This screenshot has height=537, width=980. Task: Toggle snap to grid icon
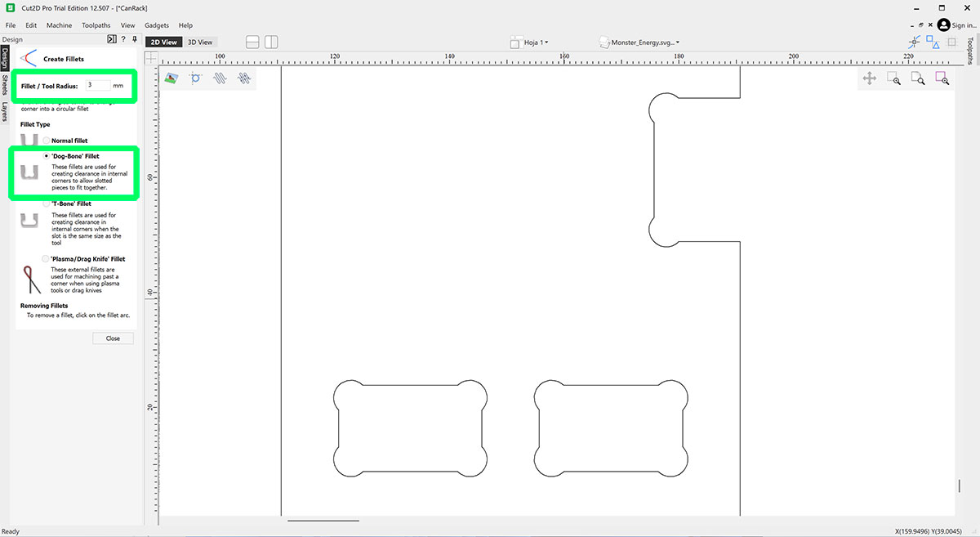point(951,42)
